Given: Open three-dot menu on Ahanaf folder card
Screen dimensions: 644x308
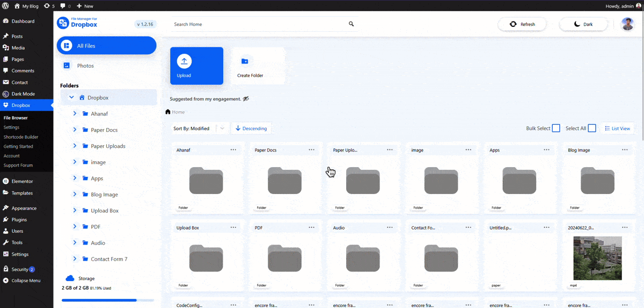Looking at the screenshot, I should tap(233, 150).
